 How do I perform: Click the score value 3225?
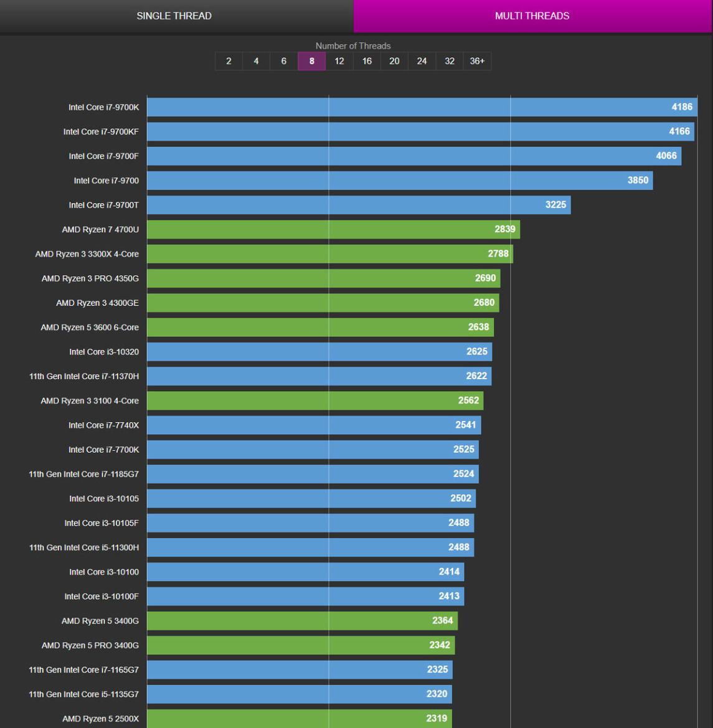point(555,205)
